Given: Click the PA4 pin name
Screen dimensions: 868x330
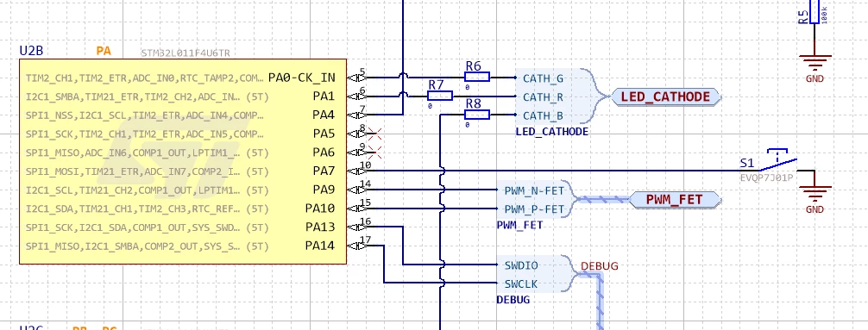Looking at the screenshot, I should tap(324, 115).
